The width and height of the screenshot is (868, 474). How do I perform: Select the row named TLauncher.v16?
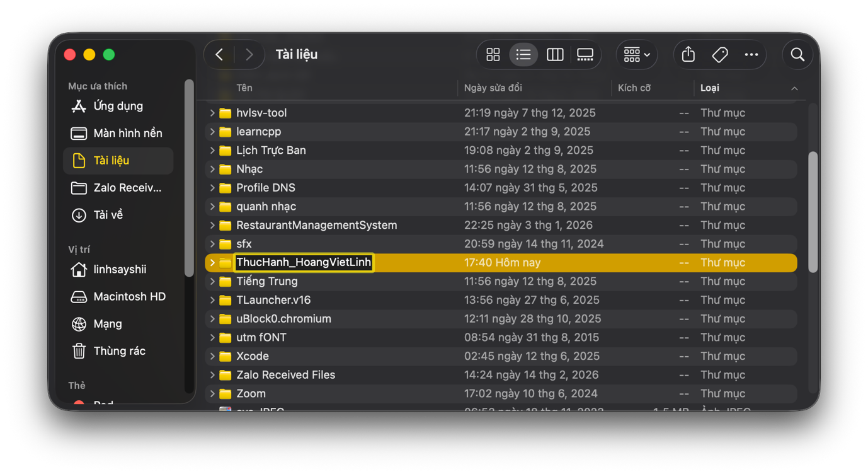pyautogui.click(x=501, y=300)
